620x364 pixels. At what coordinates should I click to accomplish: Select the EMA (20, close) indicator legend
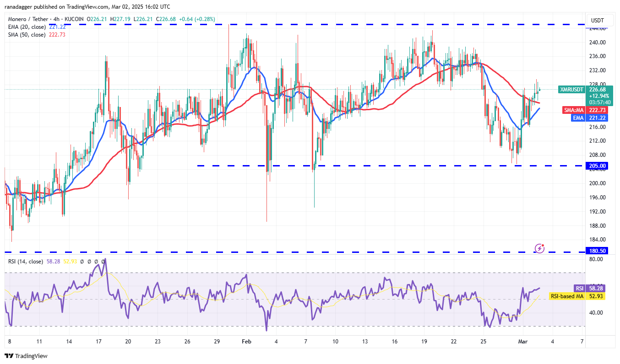coord(26,27)
